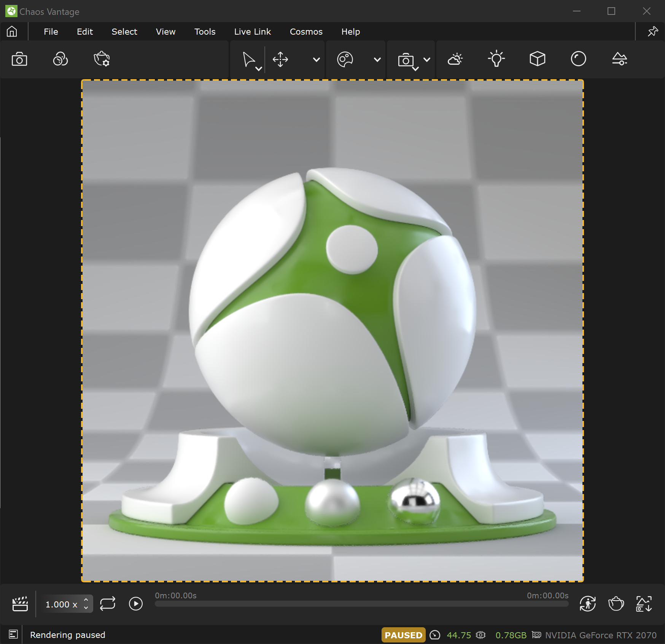This screenshot has height=644, width=665.
Task: Open the Live Link menu
Action: point(253,32)
